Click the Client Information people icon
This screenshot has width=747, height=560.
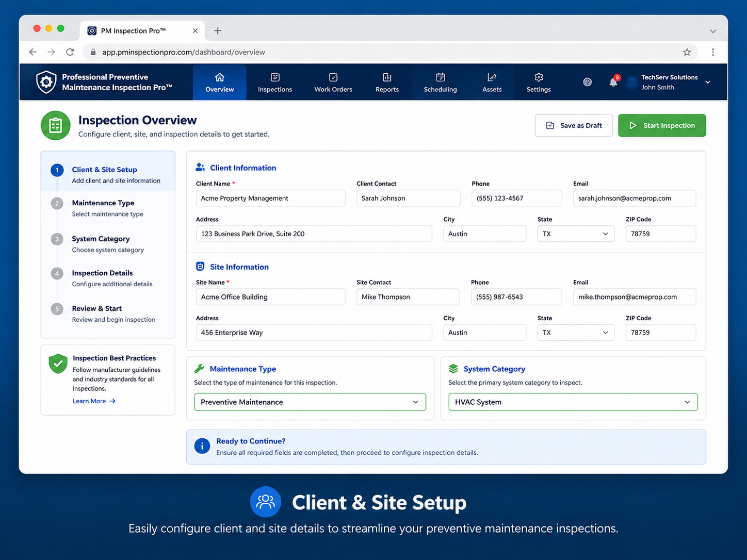pos(200,167)
